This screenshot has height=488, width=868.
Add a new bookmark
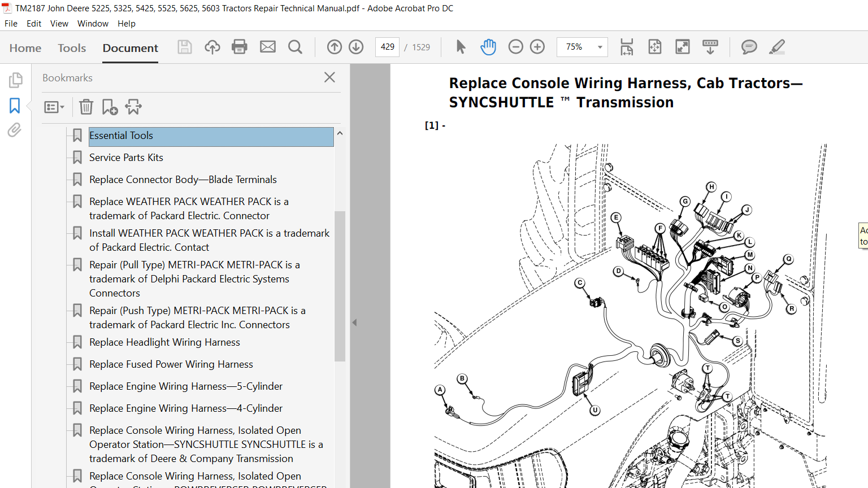(x=110, y=107)
